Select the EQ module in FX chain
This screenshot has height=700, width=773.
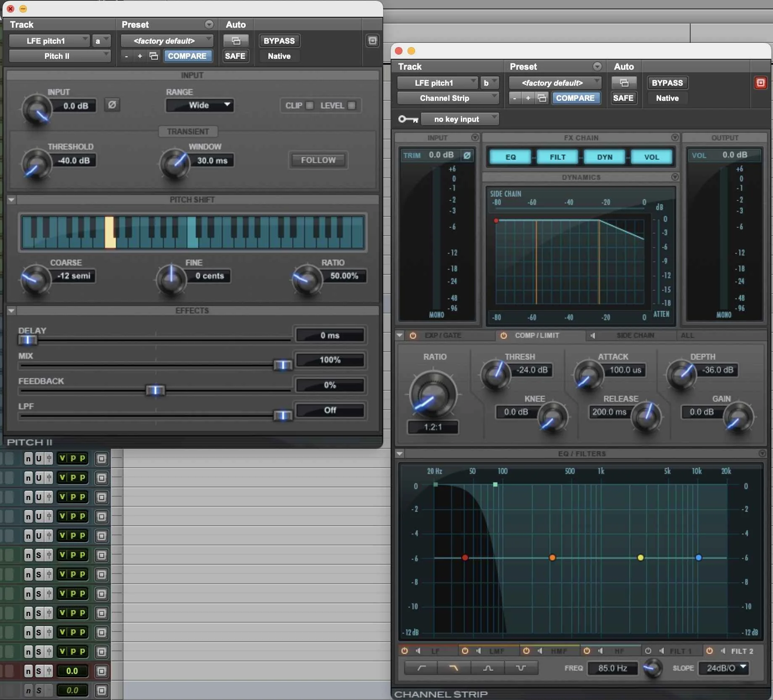point(510,157)
